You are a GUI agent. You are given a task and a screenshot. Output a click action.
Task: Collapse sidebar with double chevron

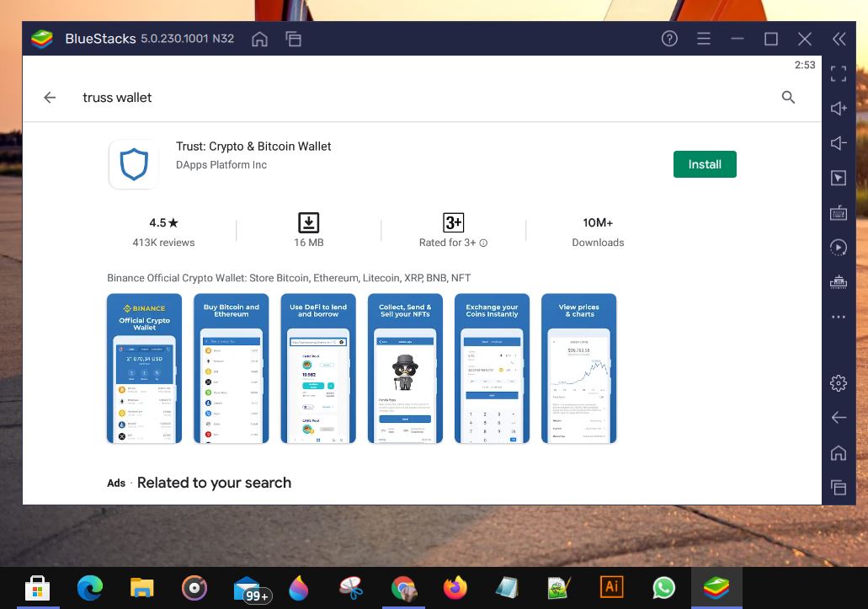pos(839,39)
